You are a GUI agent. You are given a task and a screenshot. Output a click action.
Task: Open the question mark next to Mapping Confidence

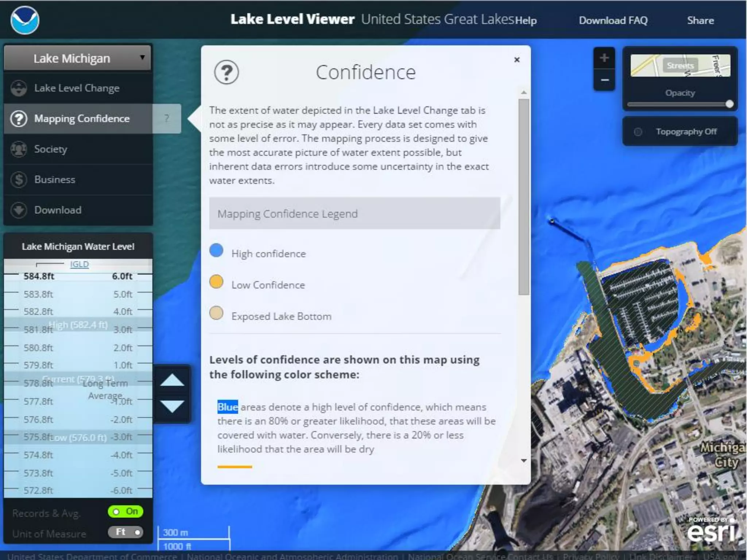pos(167,118)
